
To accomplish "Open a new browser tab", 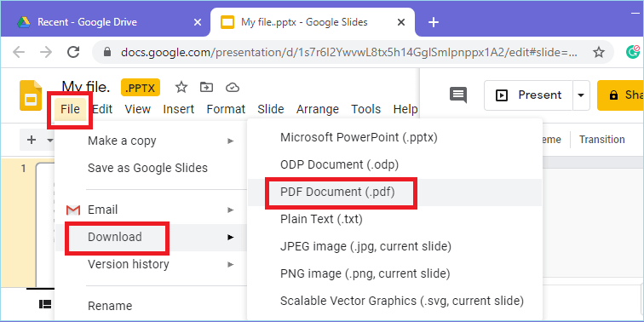I will 434,22.
